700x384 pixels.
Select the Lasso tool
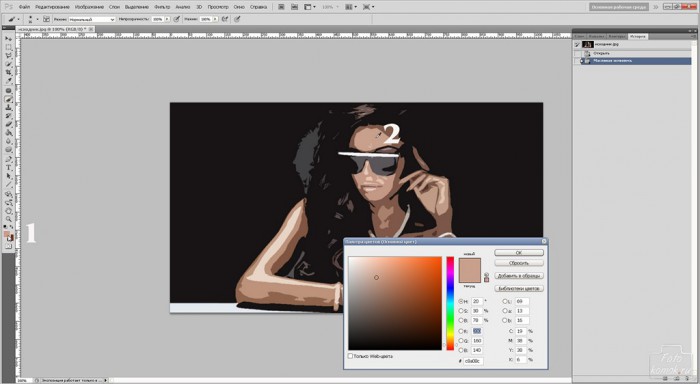click(8, 56)
